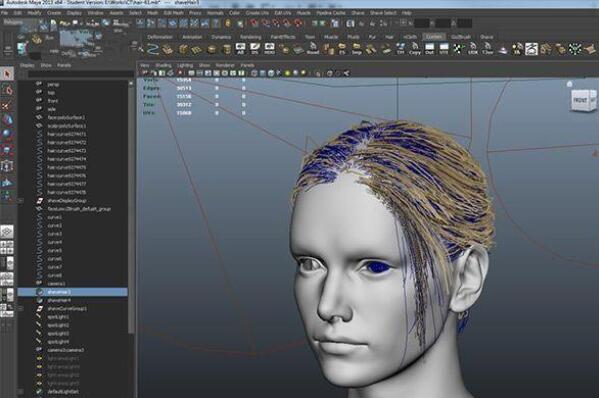Screen dimensions: 599x398
Task: Click the Copy shelf script icon
Action: coord(415,49)
